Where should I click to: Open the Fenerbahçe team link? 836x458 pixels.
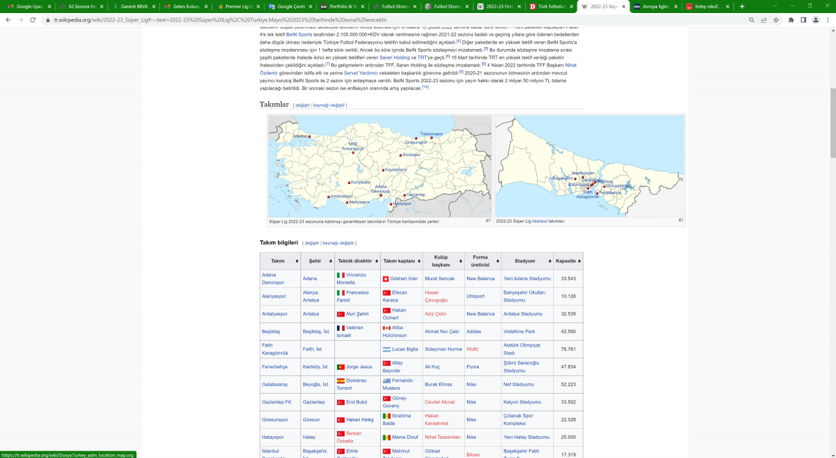pyautogui.click(x=275, y=367)
